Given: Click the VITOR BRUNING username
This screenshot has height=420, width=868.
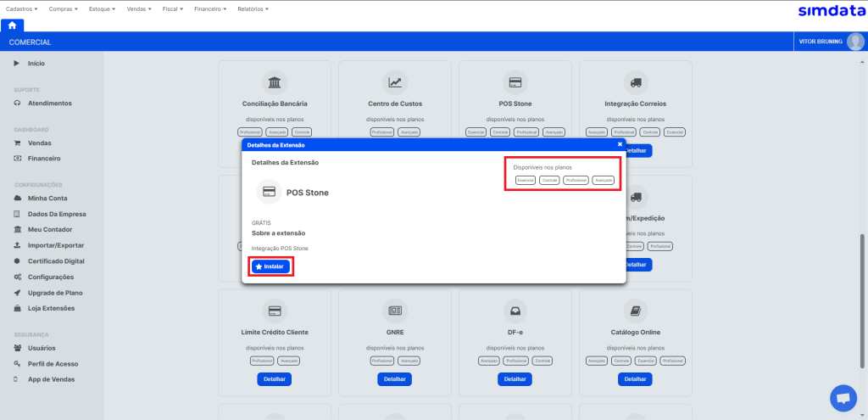Looking at the screenshot, I should point(821,42).
